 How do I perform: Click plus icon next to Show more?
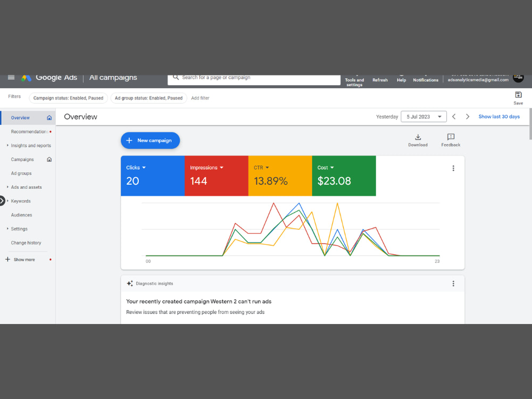click(x=7, y=260)
